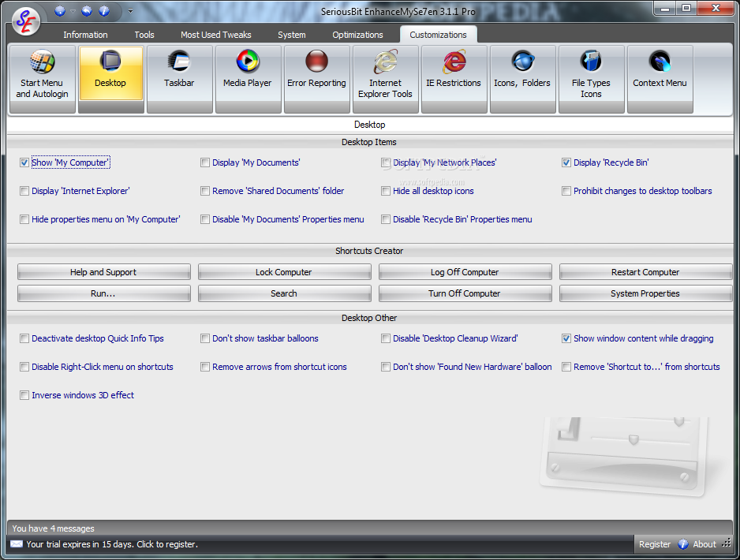The height and width of the screenshot is (560, 740).
Task: Create Lock Computer shortcut
Action: [x=284, y=272]
